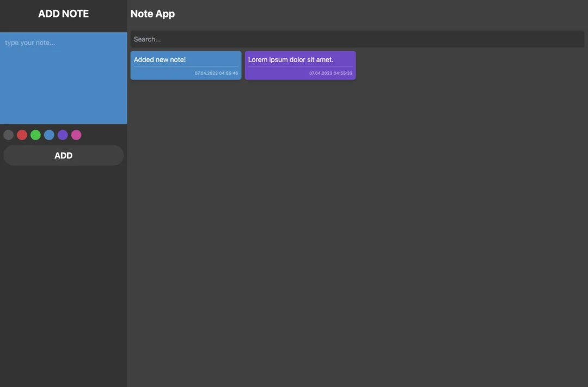Click the timestamp 07.04.2023 04:55:33
The width and height of the screenshot is (588, 387).
[331, 73]
